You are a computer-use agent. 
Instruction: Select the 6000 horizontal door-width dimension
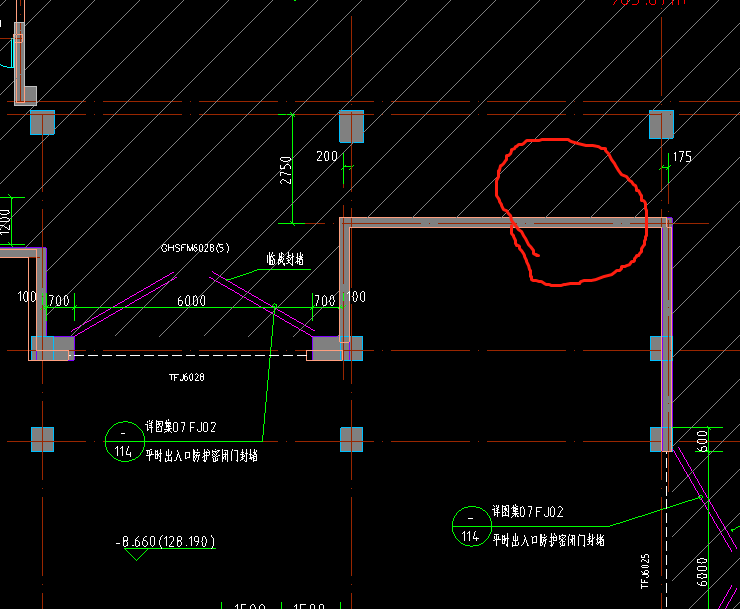click(191, 301)
